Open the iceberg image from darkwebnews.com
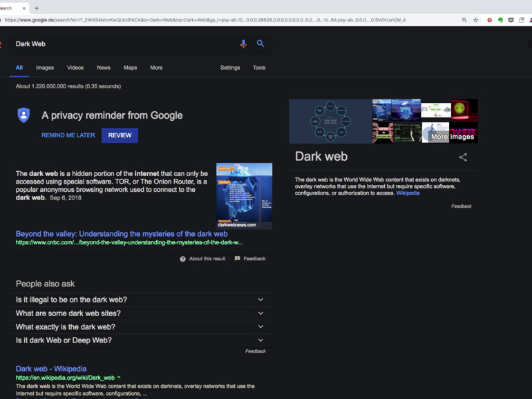Image resolution: width=532 pixels, height=399 pixels. click(x=245, y=196)
